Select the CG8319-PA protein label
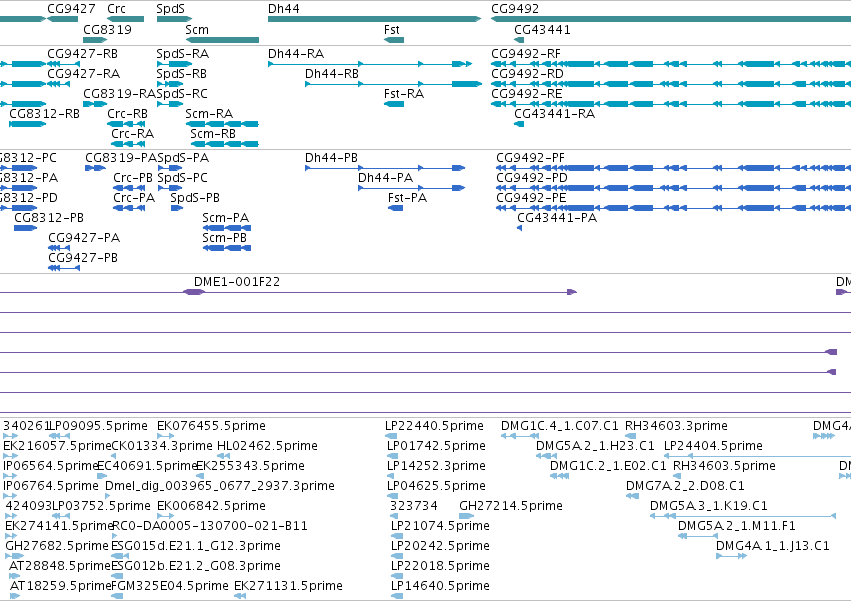 (x=121, y=158)
